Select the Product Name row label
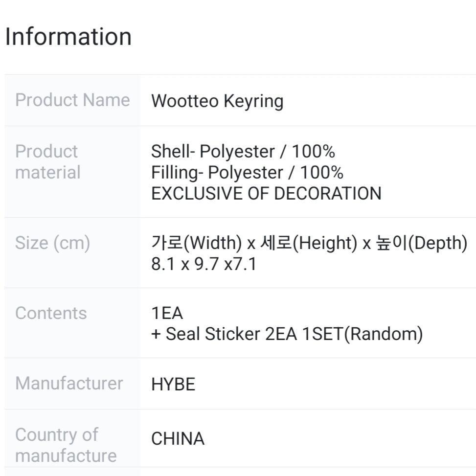Viewport: 476px width, 476px height. (72, 100)
